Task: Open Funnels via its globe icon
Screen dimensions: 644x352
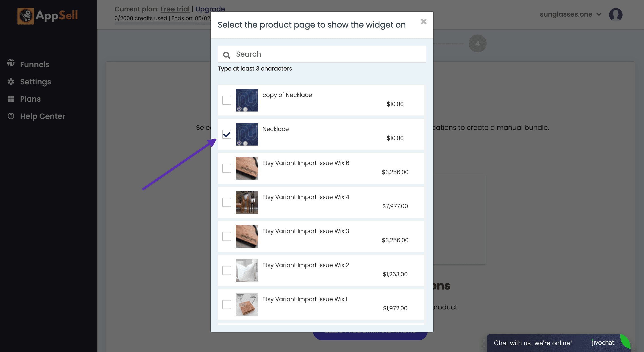Action: (x=11, y=63)
